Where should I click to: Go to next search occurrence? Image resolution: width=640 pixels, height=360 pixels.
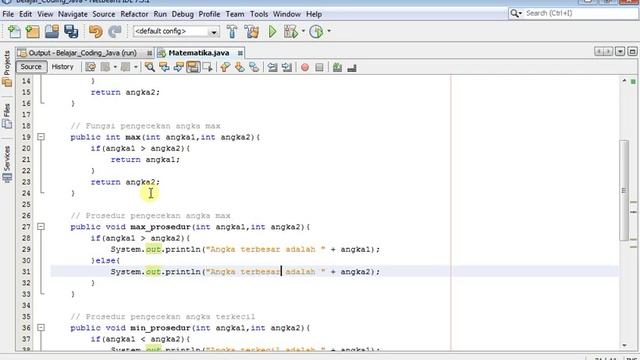point(178,67)
